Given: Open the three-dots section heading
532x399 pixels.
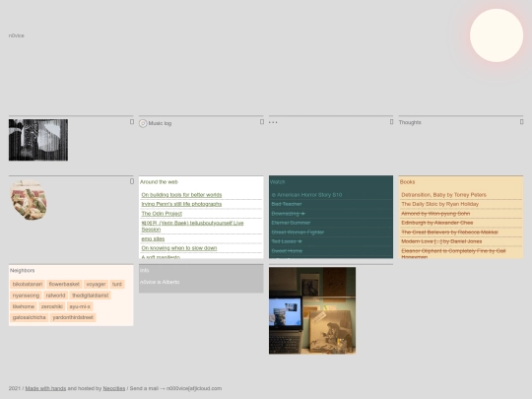Looking at the screenshot, I should pos(273,122).
